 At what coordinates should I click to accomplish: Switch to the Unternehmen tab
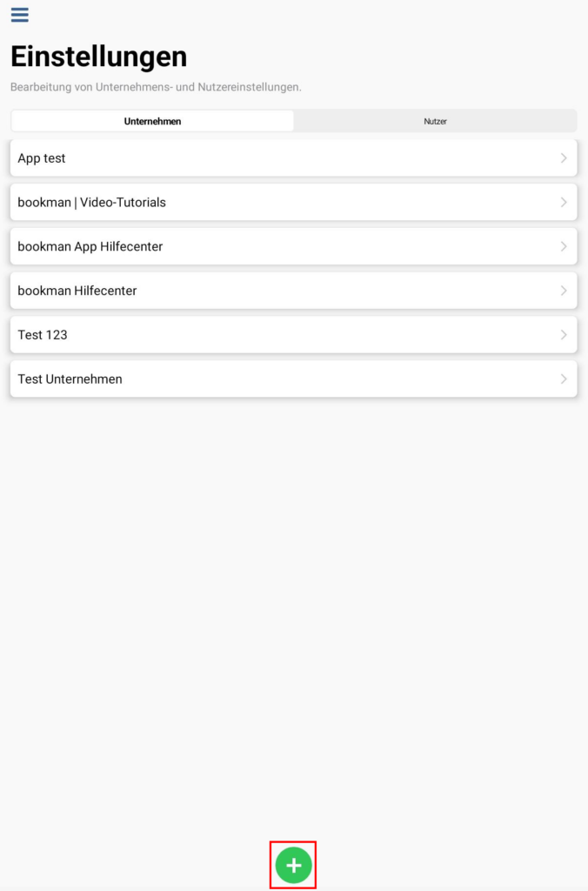(x=152, y=121)
